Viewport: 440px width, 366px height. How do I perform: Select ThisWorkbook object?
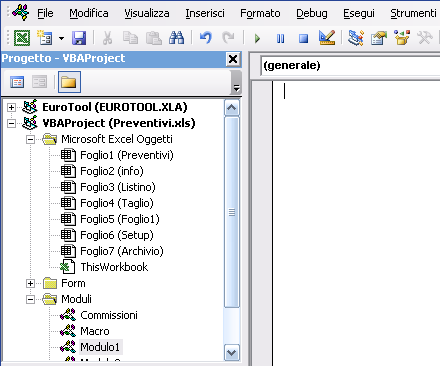pyautogui.click(x=114, y=267)
